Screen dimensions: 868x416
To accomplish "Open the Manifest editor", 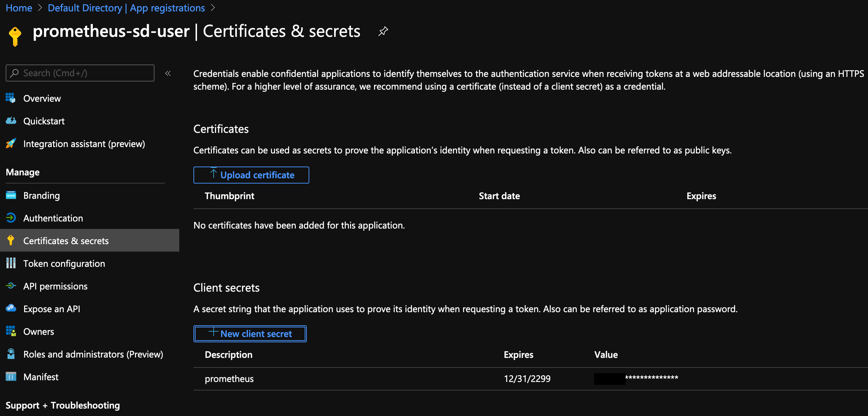I will (x=41, y=377).
